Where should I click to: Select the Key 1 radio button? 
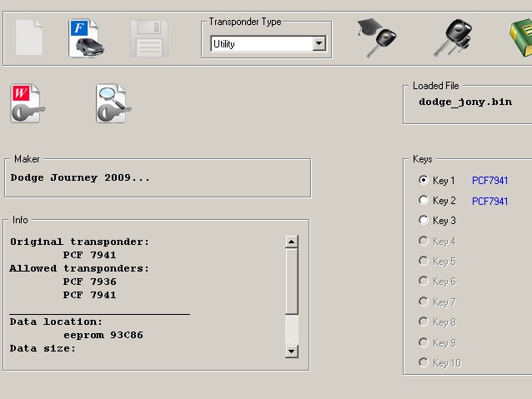(423, 180)
